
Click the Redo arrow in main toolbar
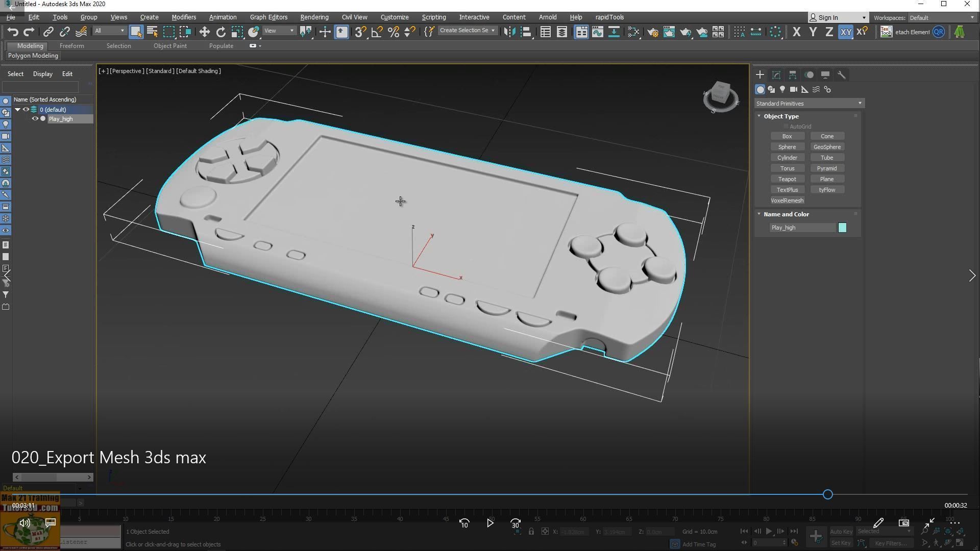click(x=29, y=32)
